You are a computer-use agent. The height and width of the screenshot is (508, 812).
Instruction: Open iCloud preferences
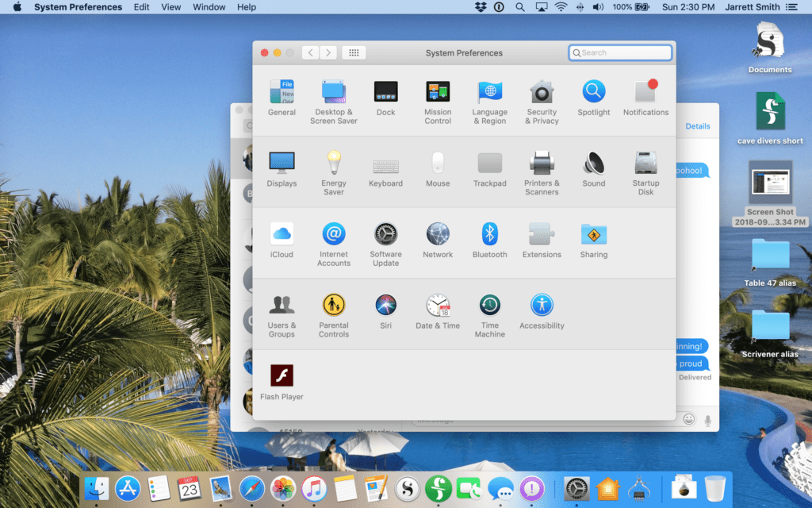pos(282,240)
